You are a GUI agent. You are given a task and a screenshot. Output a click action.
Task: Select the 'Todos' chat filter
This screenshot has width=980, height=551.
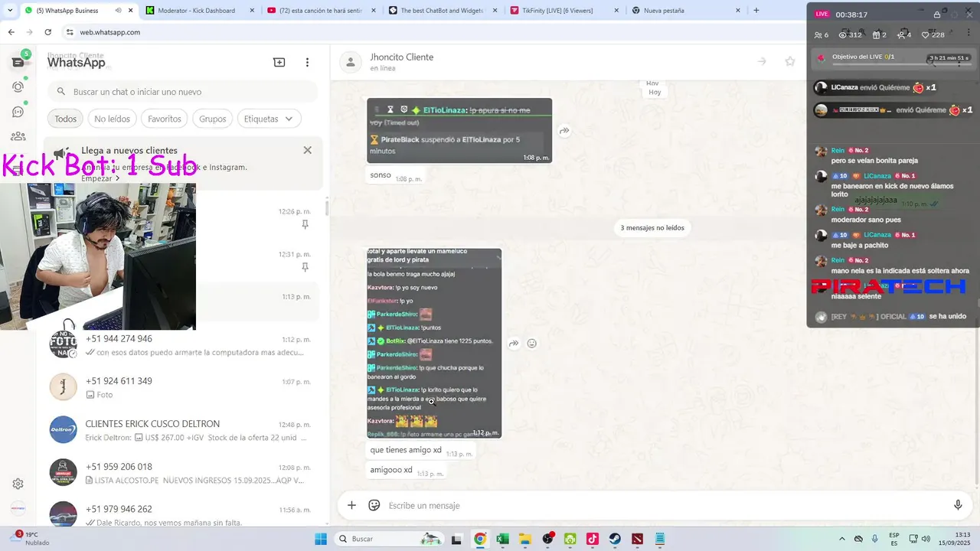pos(65,119)
